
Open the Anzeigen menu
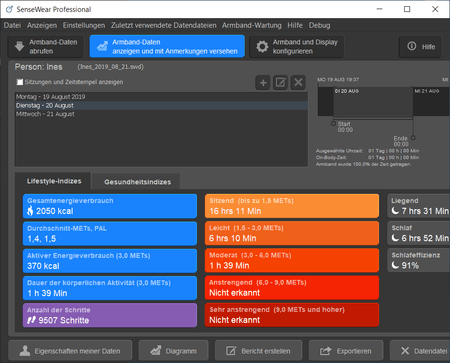click(42, 25)
